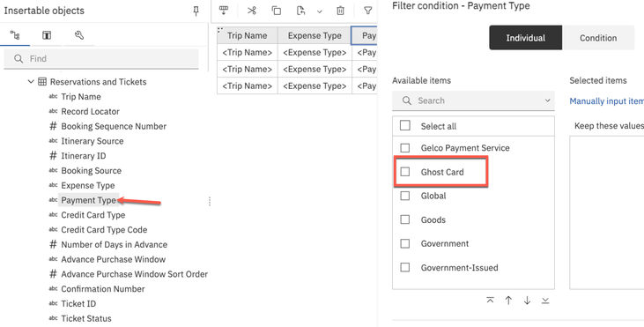
Task: Click the Delete trash toolbar icon
Action: 340,11
